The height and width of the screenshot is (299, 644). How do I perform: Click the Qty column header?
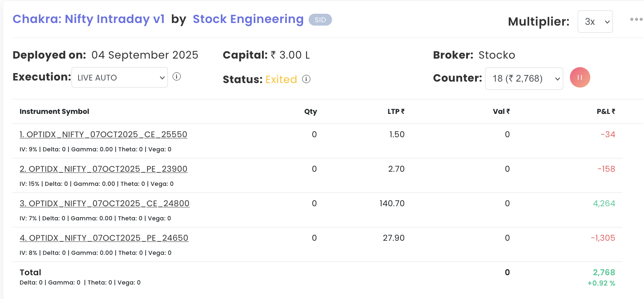click(x=311, y=111)
